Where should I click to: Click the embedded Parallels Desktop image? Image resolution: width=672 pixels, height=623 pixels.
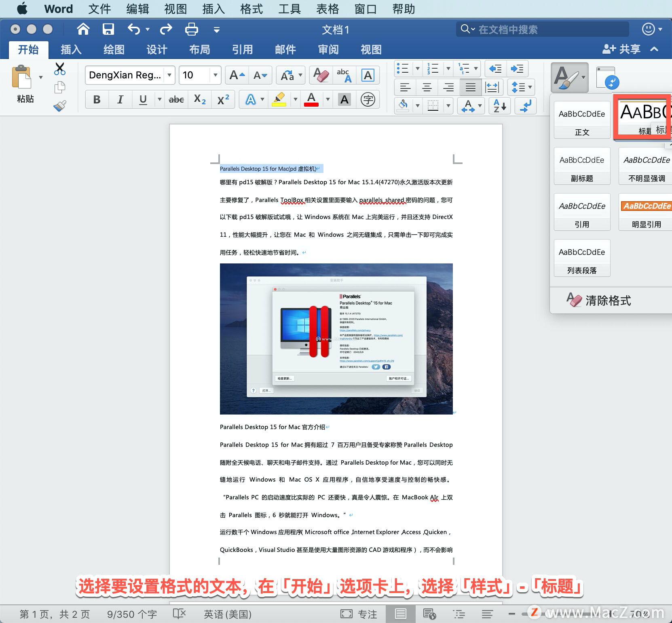click(x=336, y=339)
